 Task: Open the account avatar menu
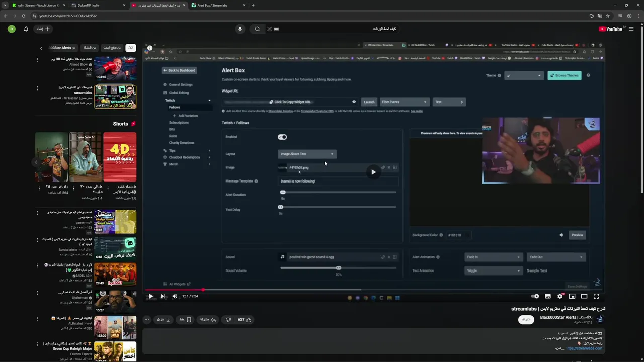11,29
